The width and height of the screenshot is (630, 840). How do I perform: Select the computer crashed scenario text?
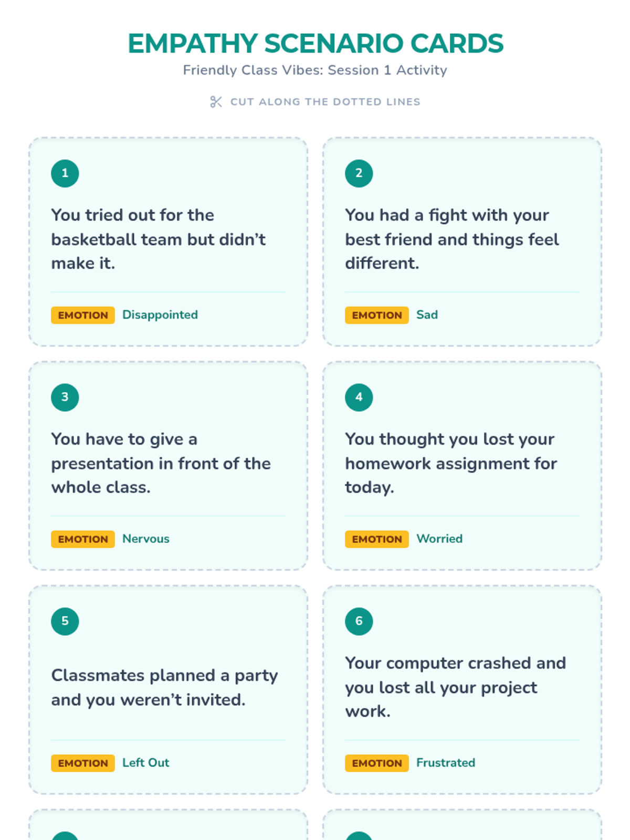(x=455, y=687)
